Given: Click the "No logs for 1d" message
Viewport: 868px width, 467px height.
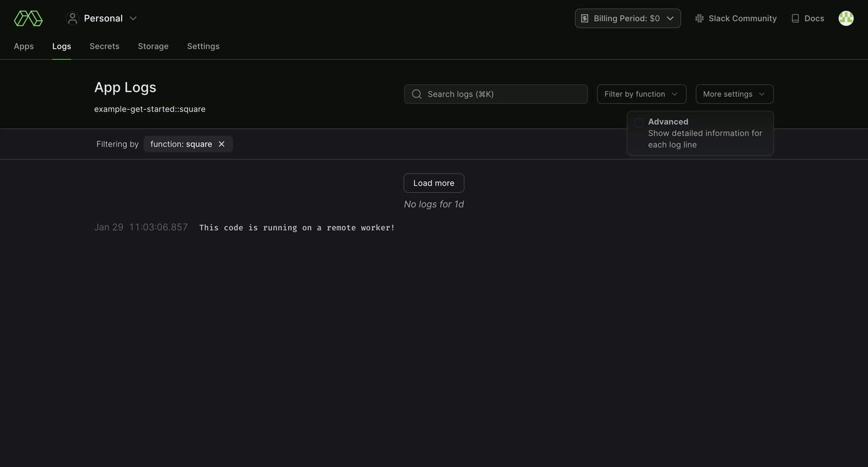Looking at the screenshot, I should click(x=434, y=204).
